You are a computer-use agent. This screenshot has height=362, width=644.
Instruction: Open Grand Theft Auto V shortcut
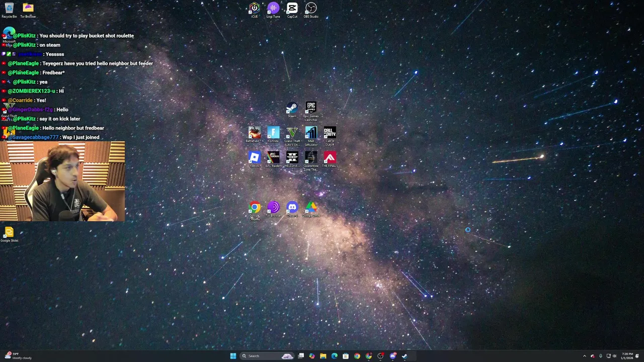(292, 136)
